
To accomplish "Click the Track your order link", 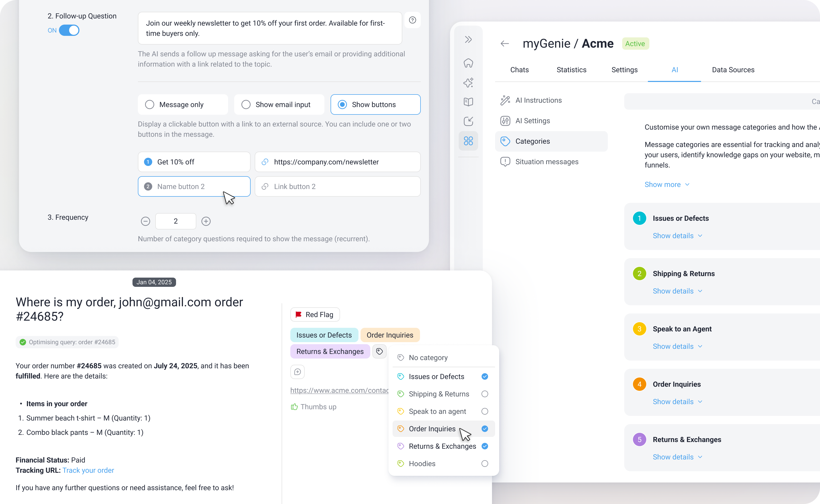I will point(88,470).
